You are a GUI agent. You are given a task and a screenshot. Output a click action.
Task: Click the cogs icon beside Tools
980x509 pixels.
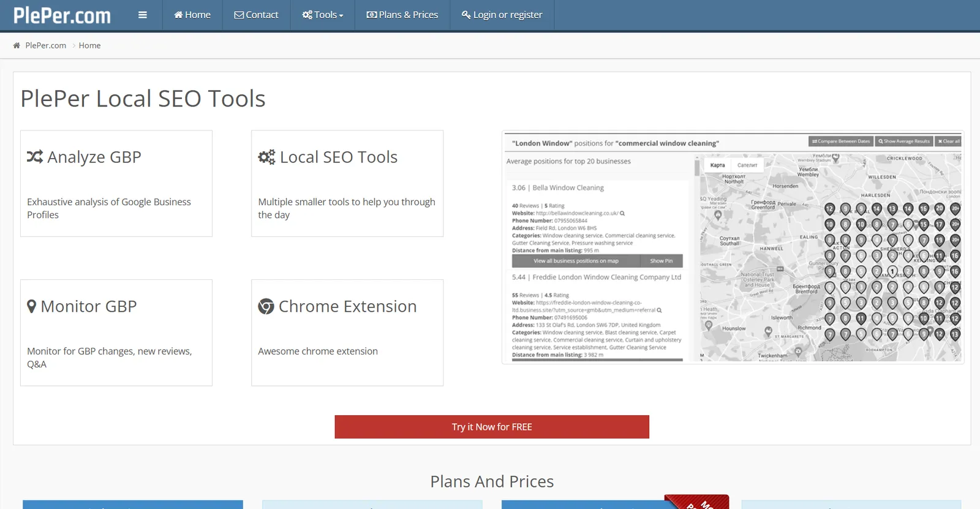307,15
